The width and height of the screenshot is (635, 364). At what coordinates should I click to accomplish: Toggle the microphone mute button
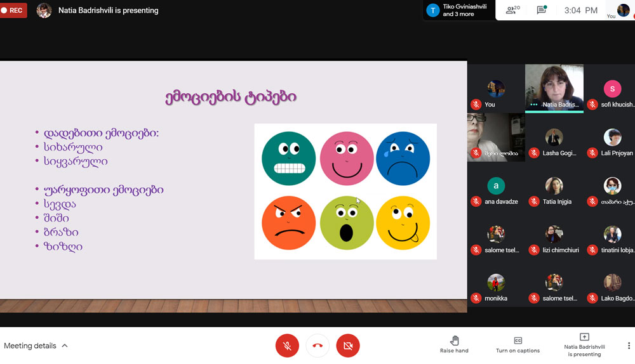[287, 346]
